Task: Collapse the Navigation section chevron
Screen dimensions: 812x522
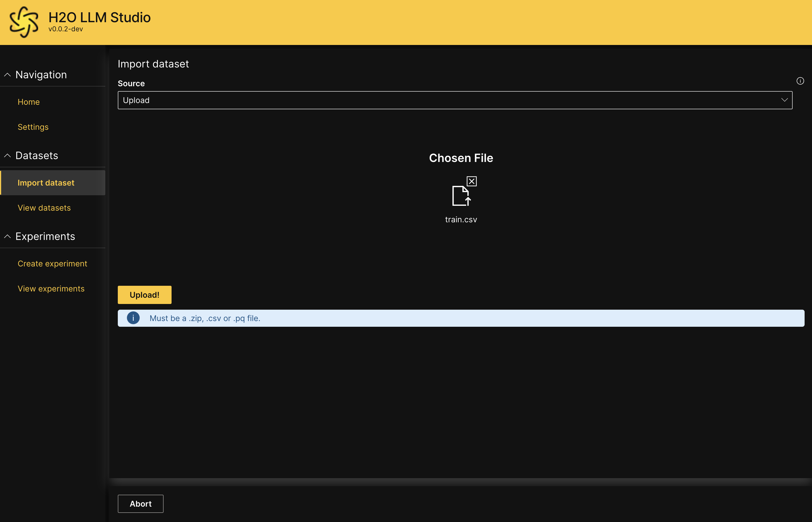Action: coord(7,75)
